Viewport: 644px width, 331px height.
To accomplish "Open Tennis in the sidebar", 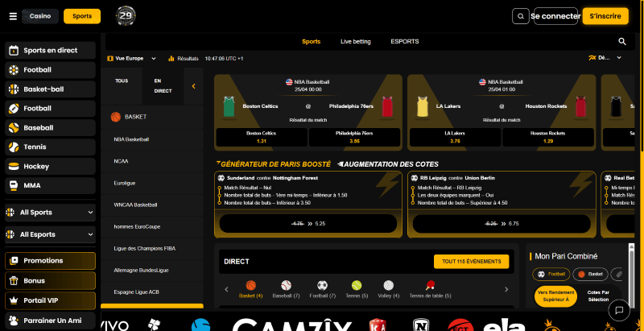I will tap(50, 147).
